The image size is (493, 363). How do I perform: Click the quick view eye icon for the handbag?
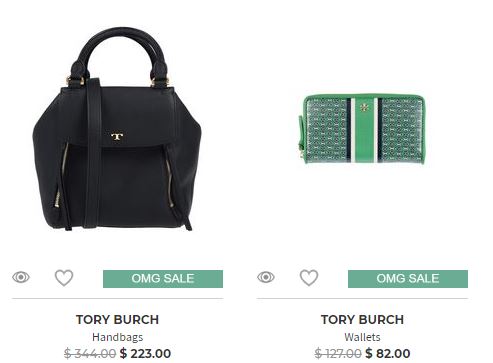click(x=21, y=277)
